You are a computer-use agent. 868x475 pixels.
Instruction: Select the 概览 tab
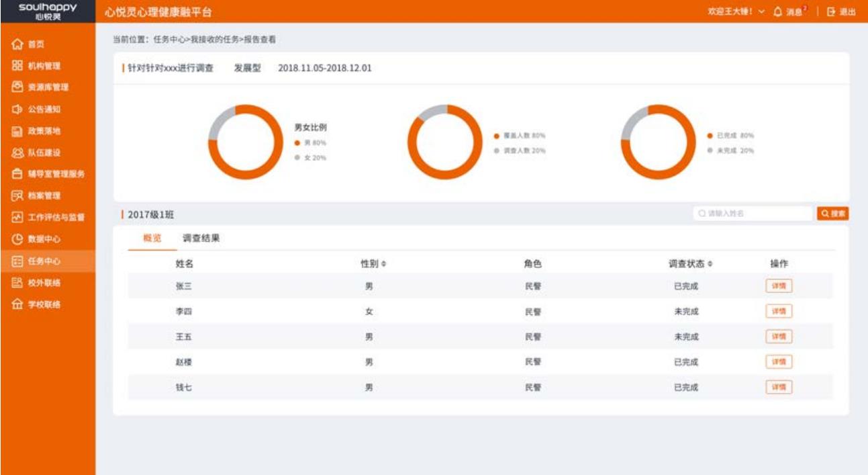(x=152, y=238)
